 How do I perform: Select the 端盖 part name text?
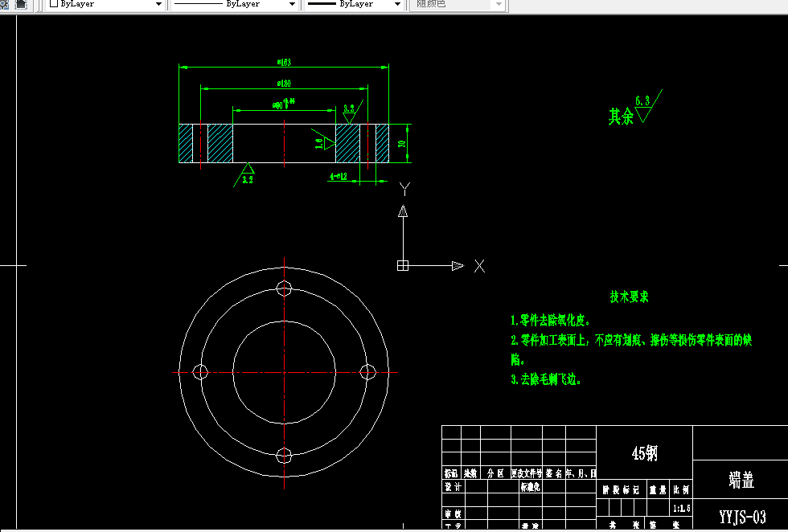(x=741, y=480)
